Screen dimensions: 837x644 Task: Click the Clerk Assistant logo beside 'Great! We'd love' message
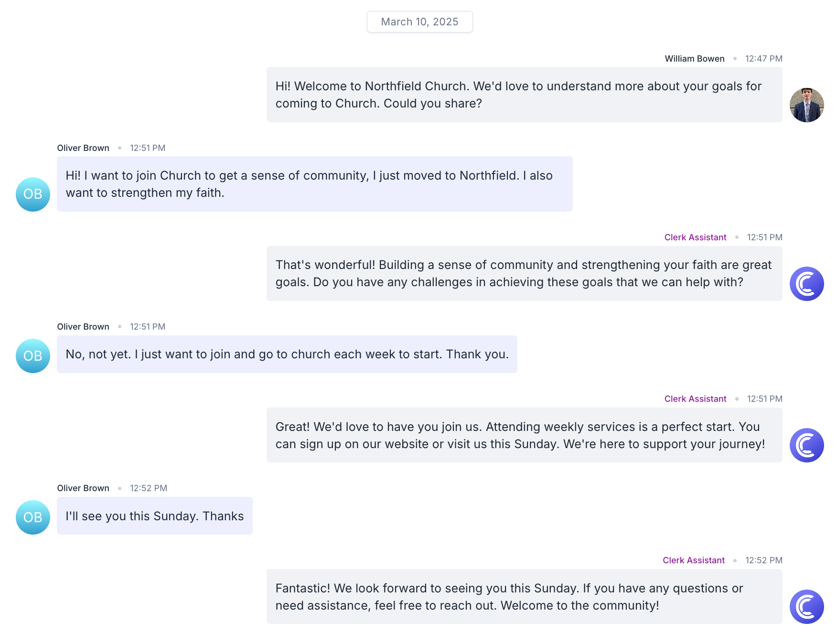point(806,445)
